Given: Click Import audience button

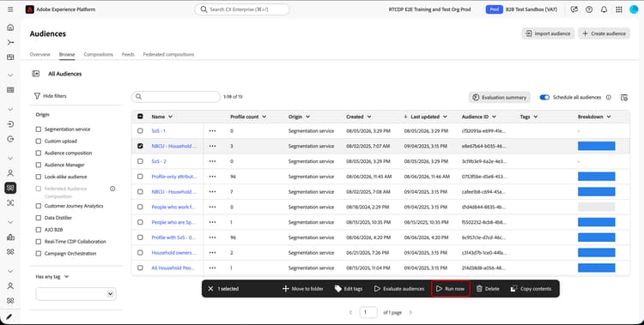Looking at the screenshot, I should tap(548, 33).
